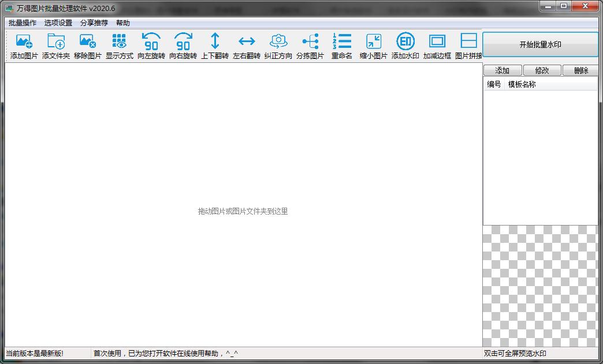Click the 添加 template button

coord(502,70)
